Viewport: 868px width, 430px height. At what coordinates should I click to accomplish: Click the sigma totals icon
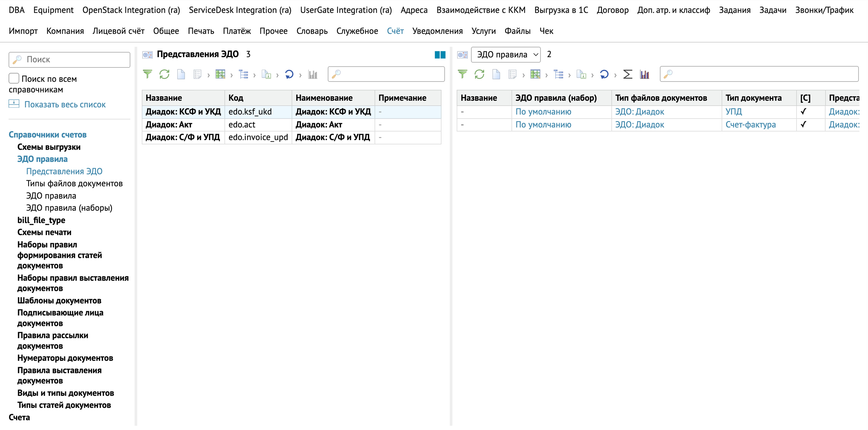(627, 74)
